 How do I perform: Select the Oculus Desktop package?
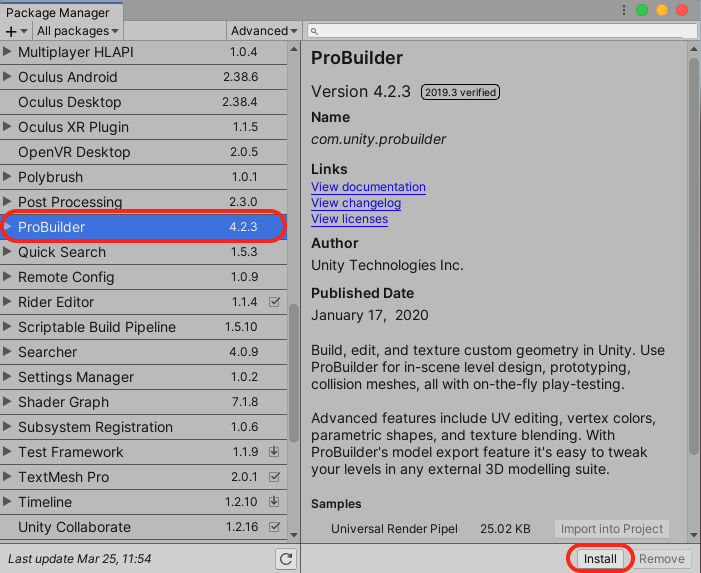pyautogui.click(x=144, y=102)
